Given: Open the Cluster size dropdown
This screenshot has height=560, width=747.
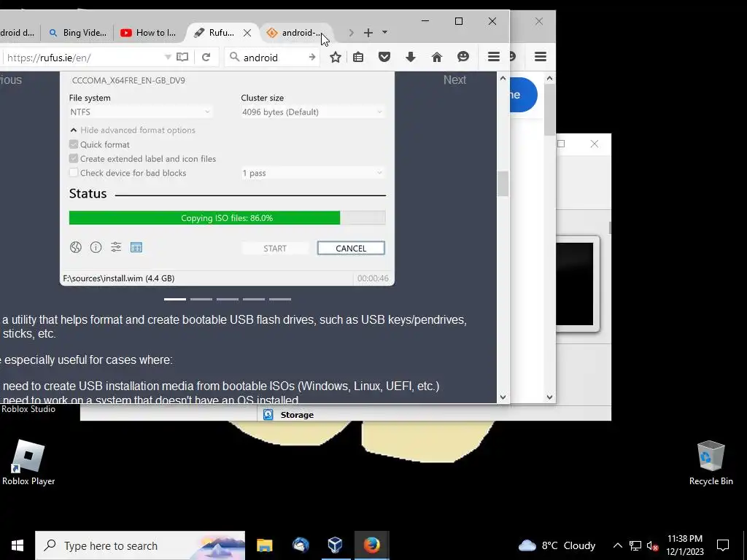Looking at the screenshot, I should (312, 112).
